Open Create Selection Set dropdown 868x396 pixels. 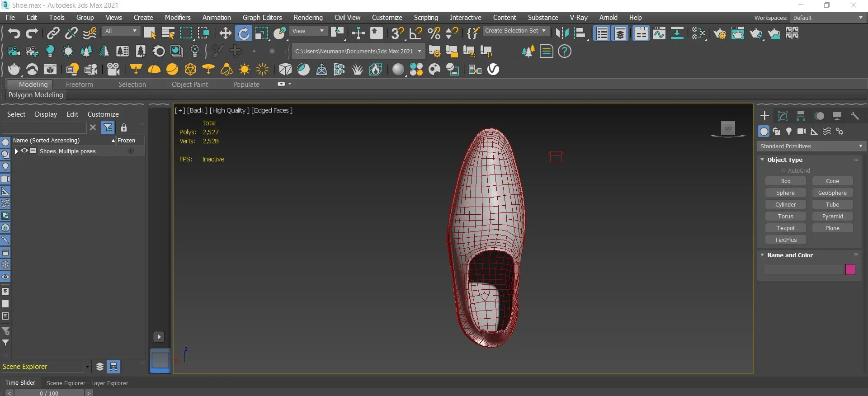(516, 31)
